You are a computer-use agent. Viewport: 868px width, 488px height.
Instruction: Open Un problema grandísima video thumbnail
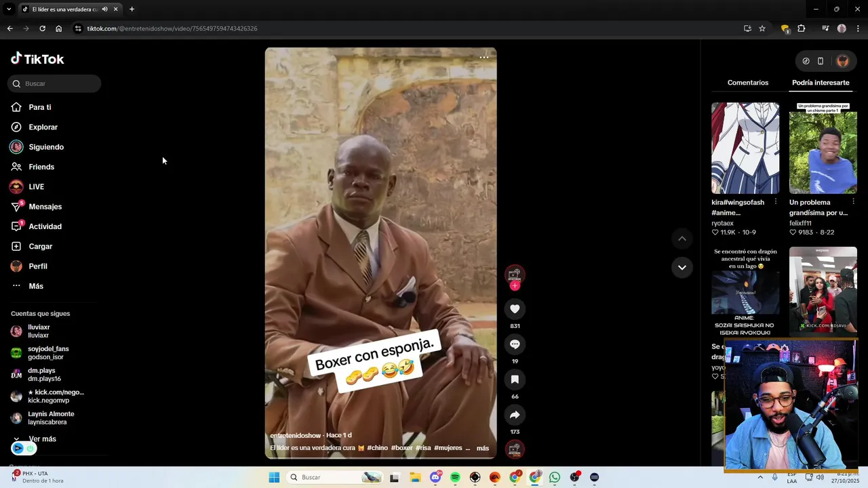[823, 148]
